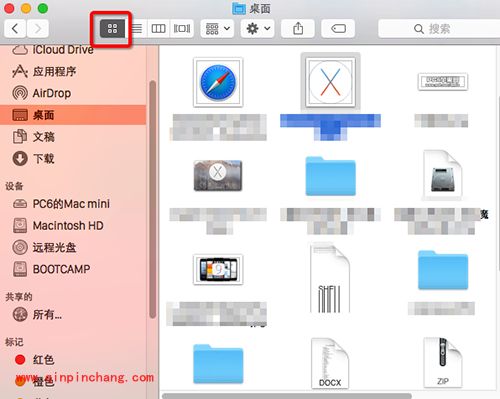The height and width of the screenshot is (399, 500).
Task: Open the item arrangement dropdown
Action: click(218, 29)
